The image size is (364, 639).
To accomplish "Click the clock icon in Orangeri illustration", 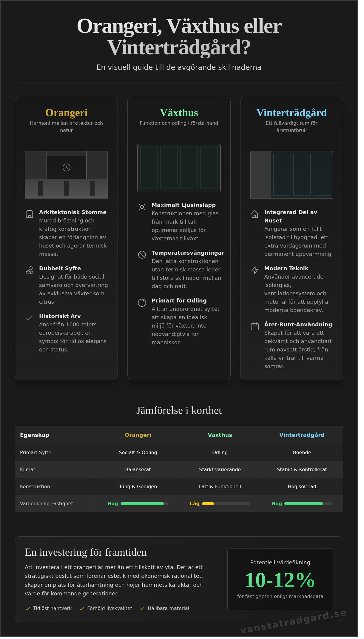I will coord(67,168).
